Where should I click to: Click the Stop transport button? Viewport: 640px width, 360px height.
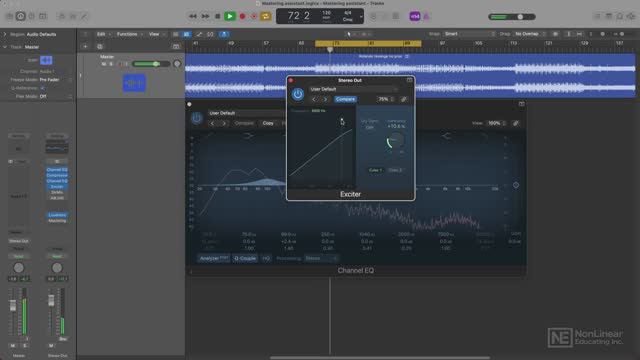coord(218,16)
